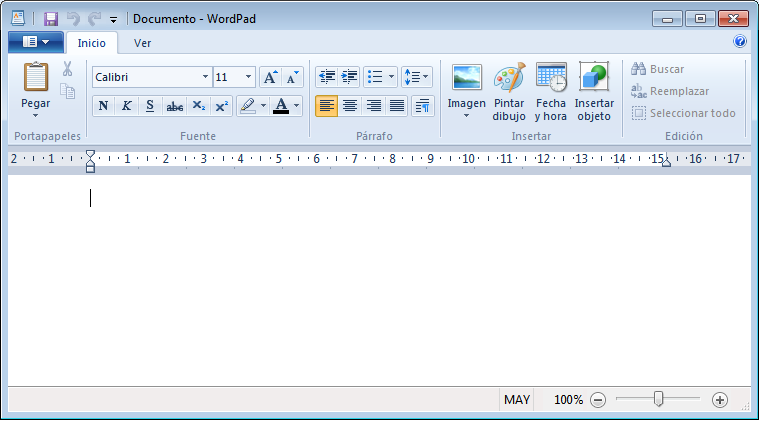Click the increase indent icon
This screenshot has width=759, height=423.
[349, 77]
